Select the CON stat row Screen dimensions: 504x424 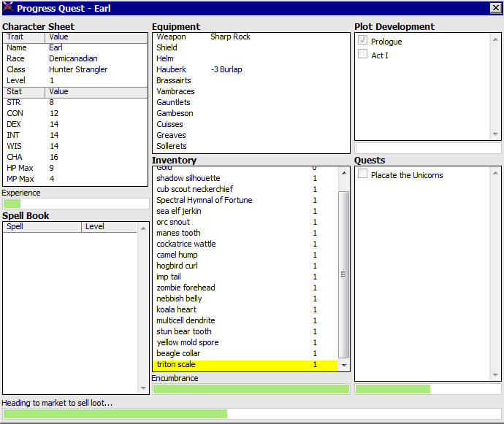click(75, 113)
